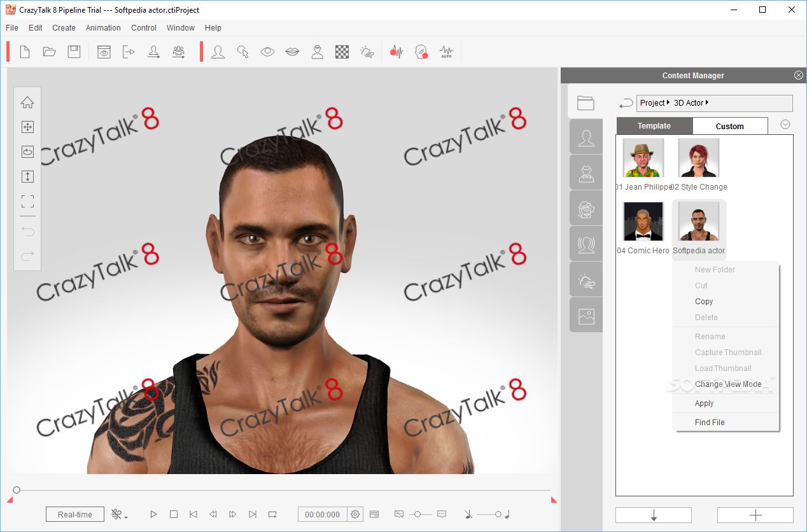The height and width of the screenshot is (532, 807).
Task: Open the Create menu
Action: pyautogui.click(x=64, y=28)
